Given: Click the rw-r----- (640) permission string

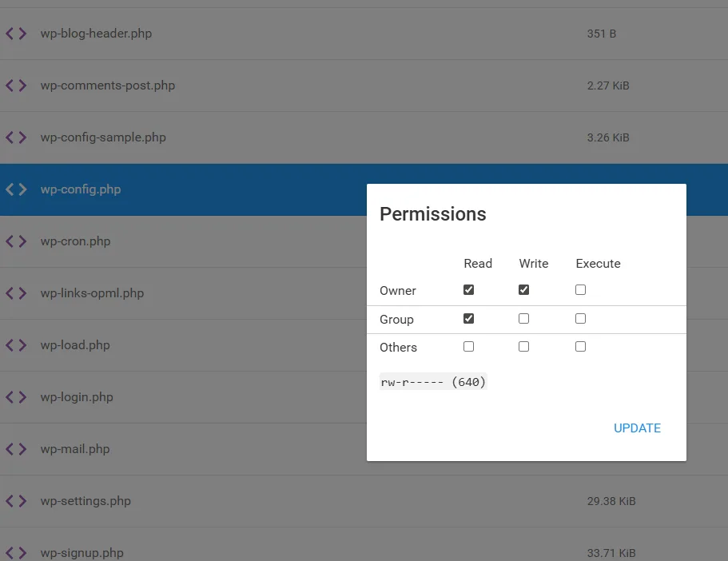Looking at the screenshot, I should [433, 382].
